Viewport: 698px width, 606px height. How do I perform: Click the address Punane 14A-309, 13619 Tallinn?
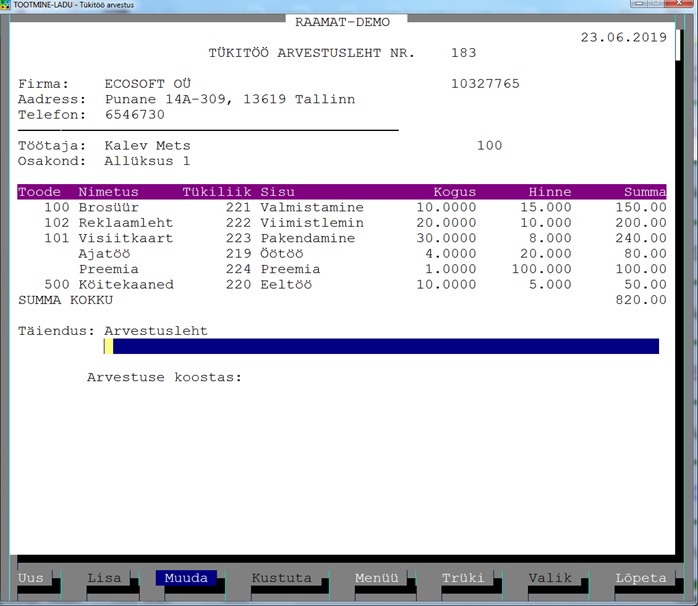click(230, 100)
